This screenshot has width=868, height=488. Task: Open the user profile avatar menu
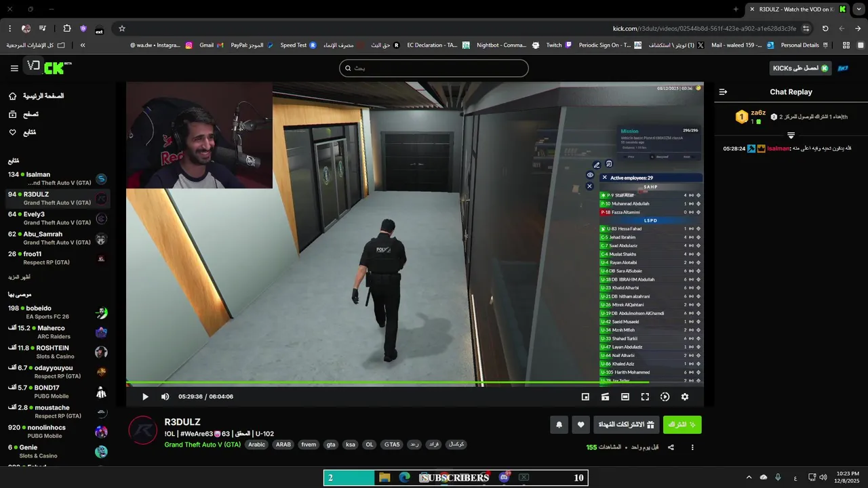[843, 68]
